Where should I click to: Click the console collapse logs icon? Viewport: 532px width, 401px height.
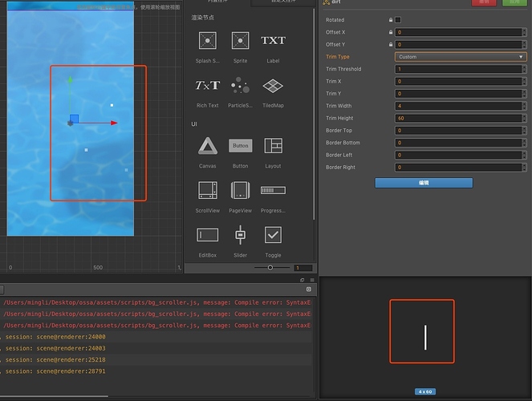(309, 290)
